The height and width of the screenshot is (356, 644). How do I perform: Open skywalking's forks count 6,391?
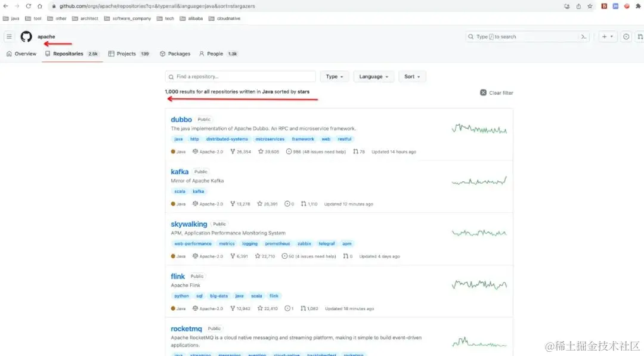click(x=239, y=256)
